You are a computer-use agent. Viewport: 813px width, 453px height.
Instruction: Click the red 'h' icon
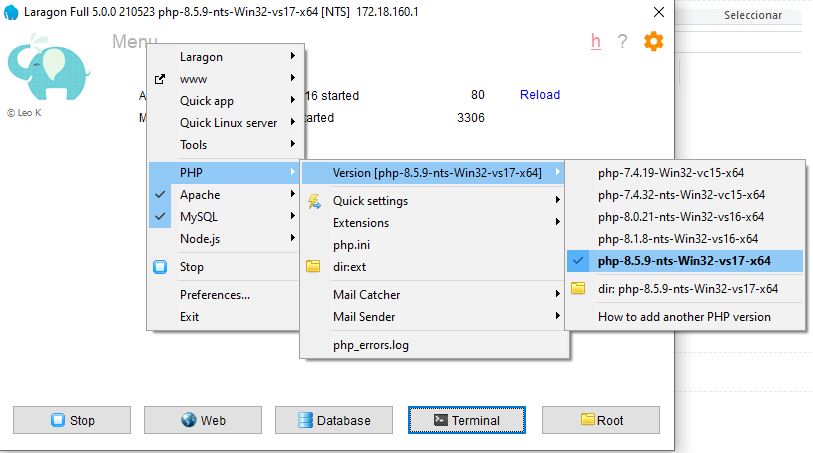coord(596,41)
